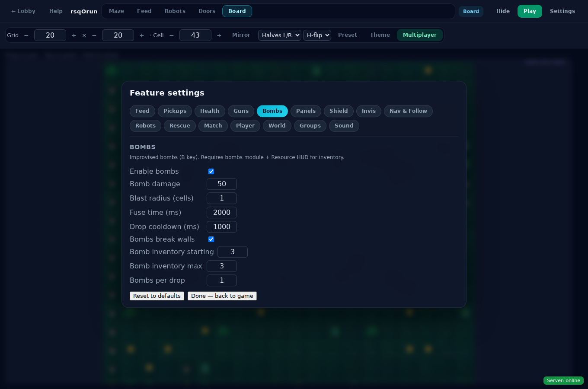Decrease grid width with minus button
The width and height of the screenshot is (588, 389).
click(x=26, y=35)
